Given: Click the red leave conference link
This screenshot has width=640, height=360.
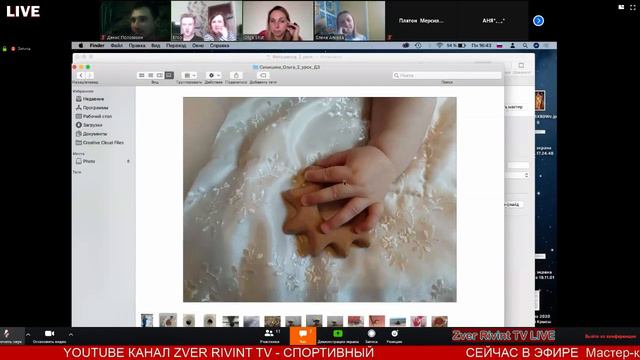Looking at the screenshot, I should click(610, 336).
